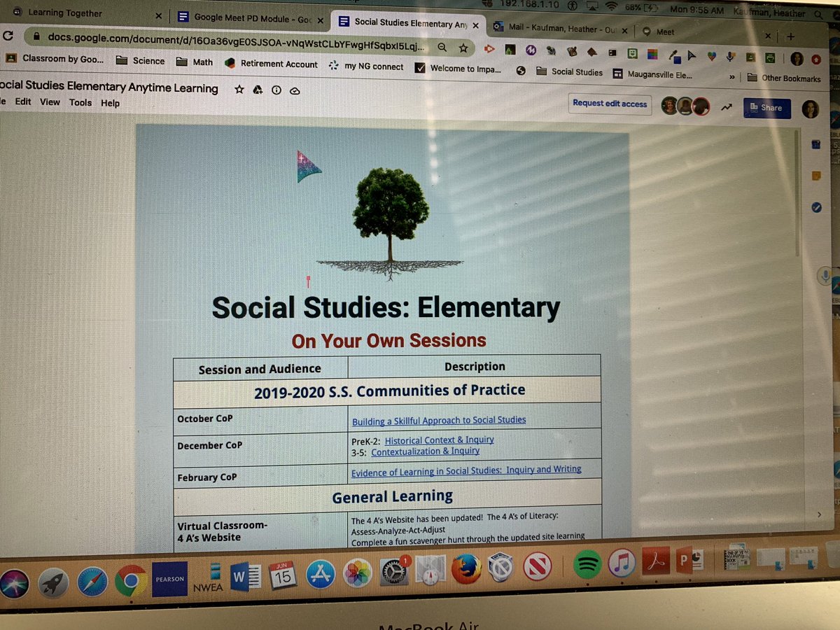Open the Social Studies bookmarks folder
Viewport: 840px width, 630px height.
pyautogui.click(x=570, y=71)
